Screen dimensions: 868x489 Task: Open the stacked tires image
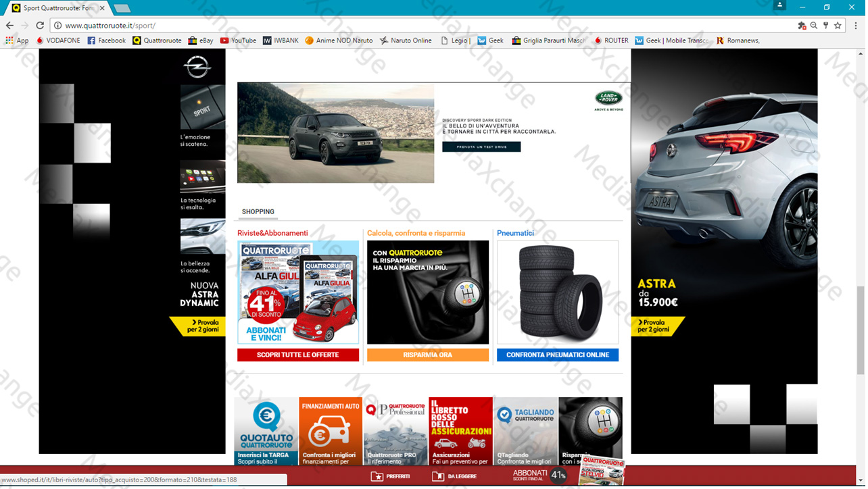(558, 292)
